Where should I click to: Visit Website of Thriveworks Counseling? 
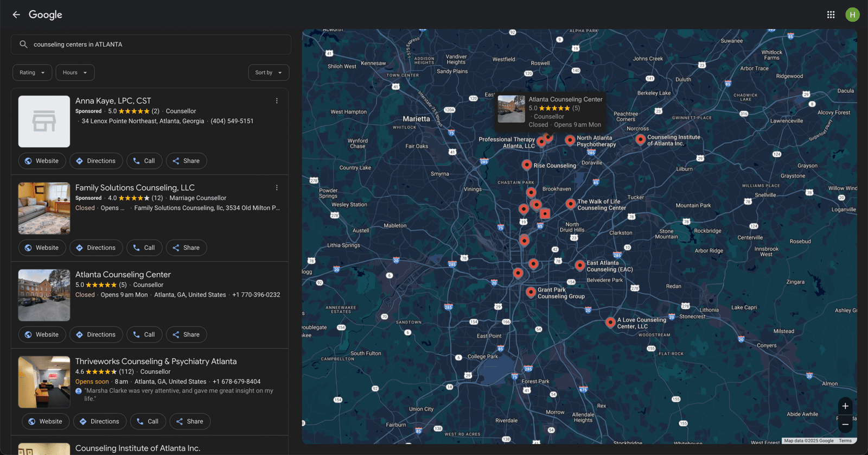(x=46, y=421)
